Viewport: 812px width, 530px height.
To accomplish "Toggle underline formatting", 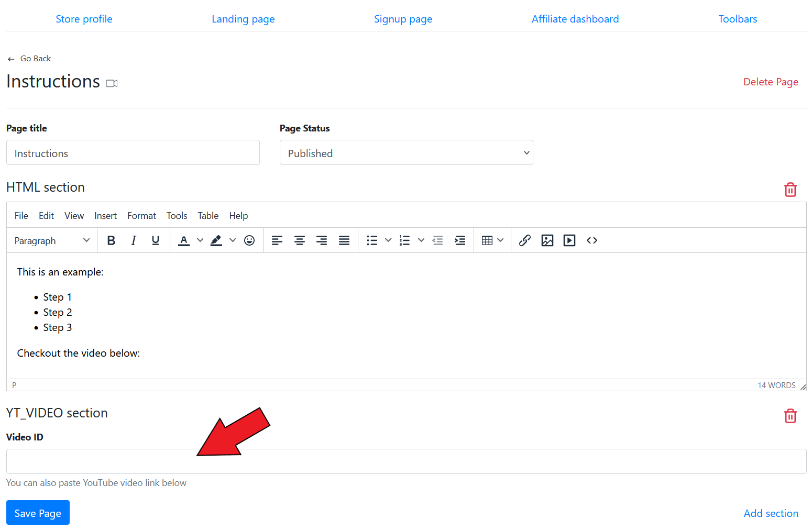I will 156,240.
